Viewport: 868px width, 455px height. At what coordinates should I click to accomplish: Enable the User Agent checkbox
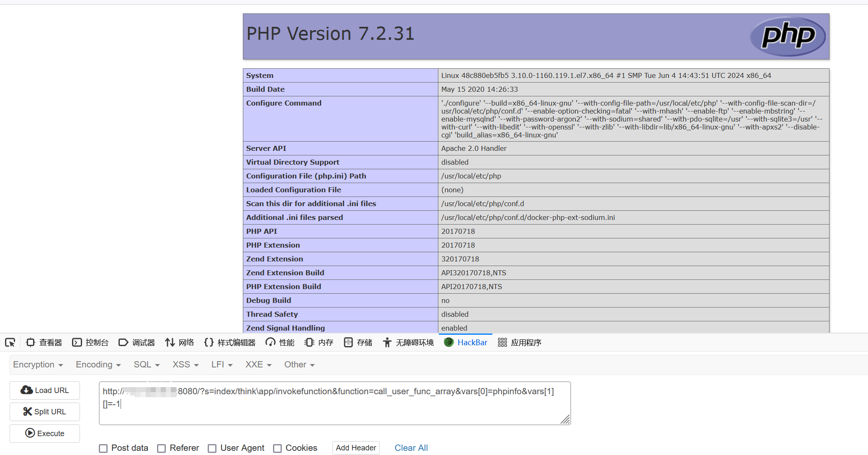tap(212, 448)
